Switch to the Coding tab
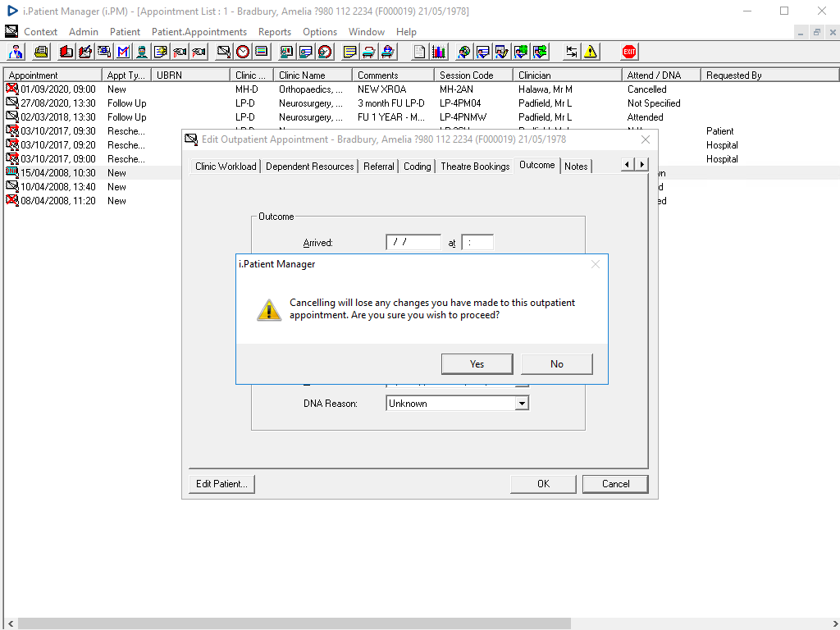 coord(418,167)
